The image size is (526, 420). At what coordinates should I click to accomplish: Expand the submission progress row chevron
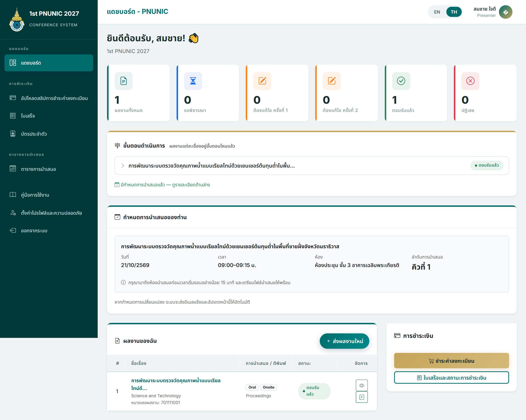[x=123, y=166]
